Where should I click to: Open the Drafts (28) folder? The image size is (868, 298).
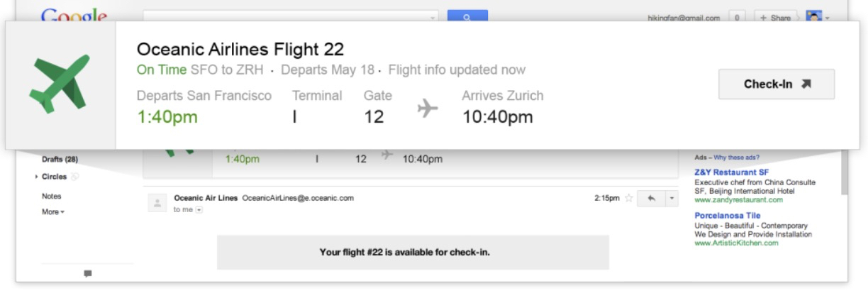[60, 159]
